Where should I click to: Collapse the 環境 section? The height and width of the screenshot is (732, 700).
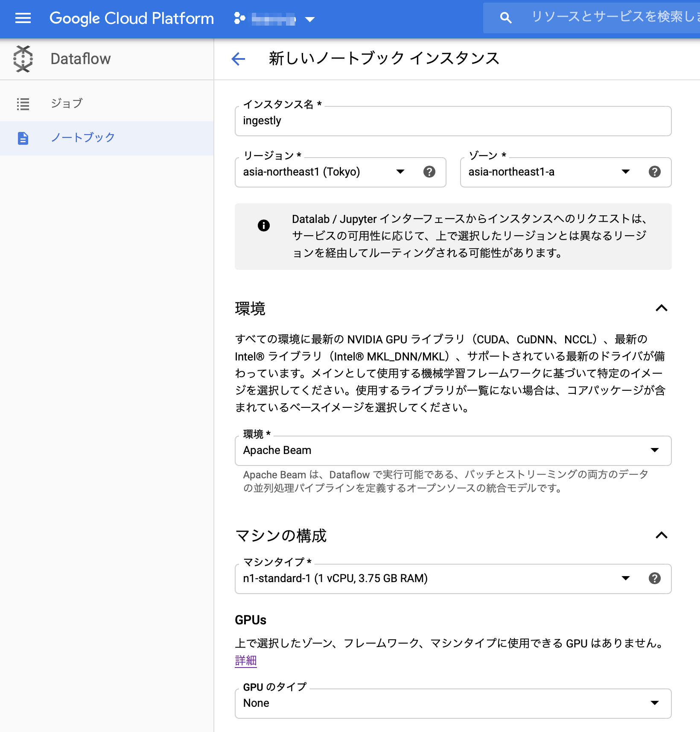click(662, 308)
